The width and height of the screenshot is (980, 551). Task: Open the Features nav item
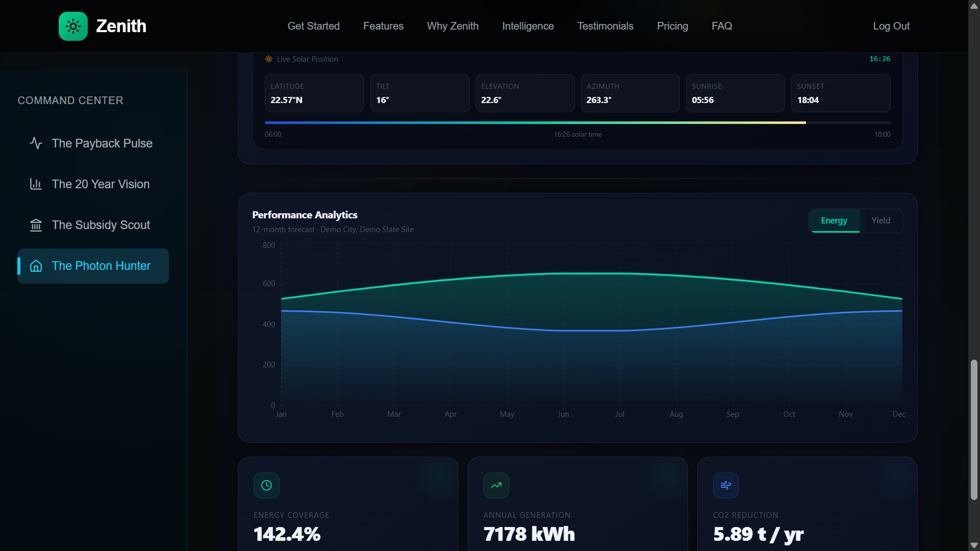pyautogui.click(x=383, y=26)
